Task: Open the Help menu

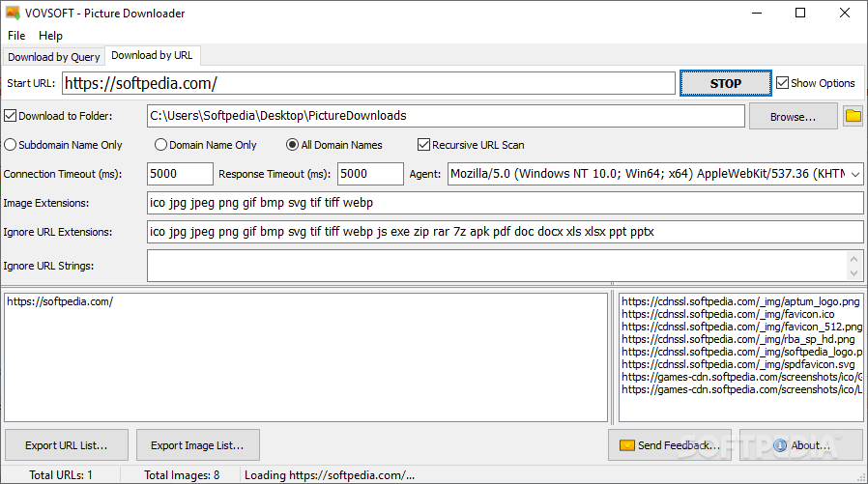Action: [50, 36]
